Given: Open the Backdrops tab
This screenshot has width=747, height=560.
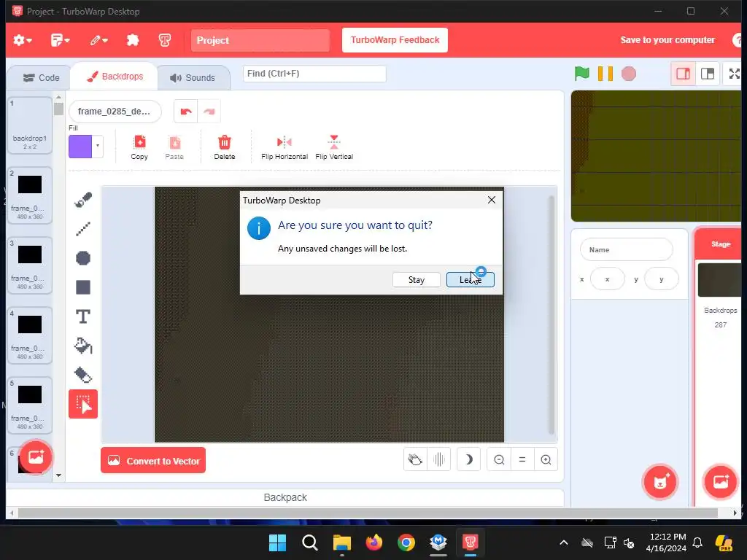Looking at the screenshot, I should pos(115,76).
